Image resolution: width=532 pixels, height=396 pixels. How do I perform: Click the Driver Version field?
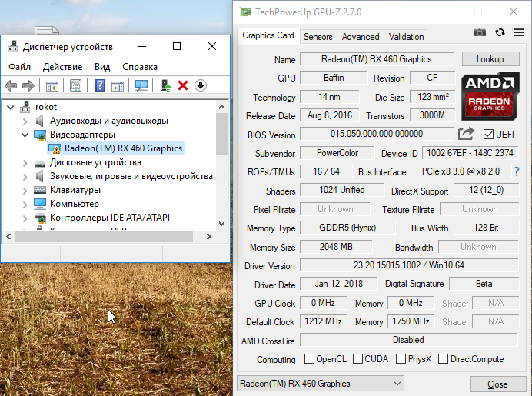pos(409,265)
